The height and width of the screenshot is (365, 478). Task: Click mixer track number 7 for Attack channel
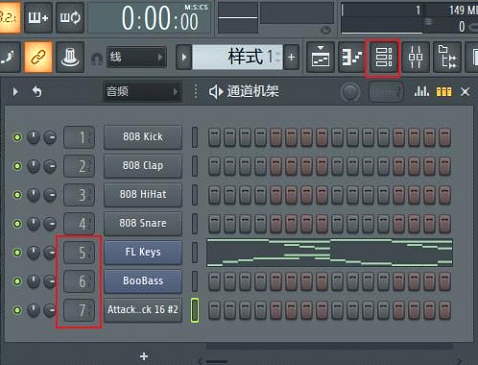pos(79,310)
